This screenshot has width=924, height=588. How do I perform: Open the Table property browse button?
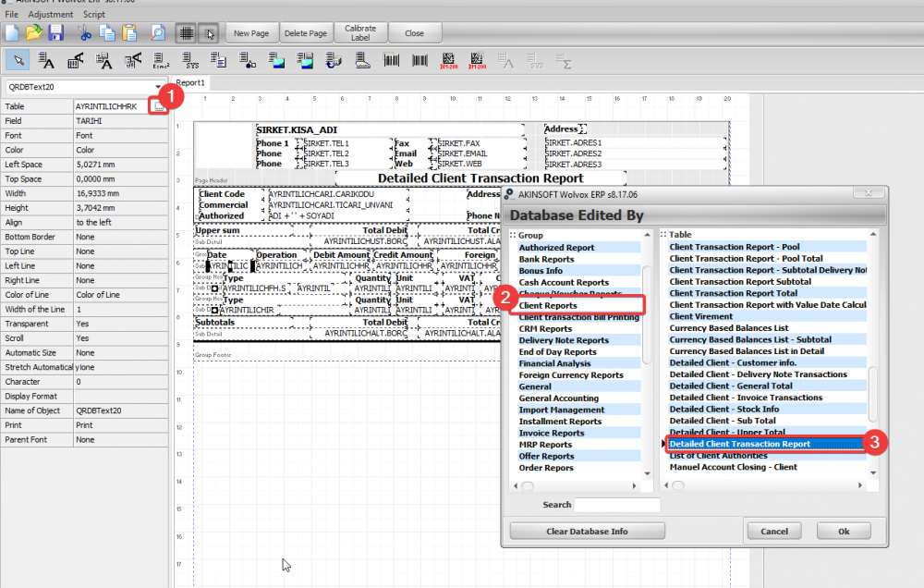coord(159,106)
